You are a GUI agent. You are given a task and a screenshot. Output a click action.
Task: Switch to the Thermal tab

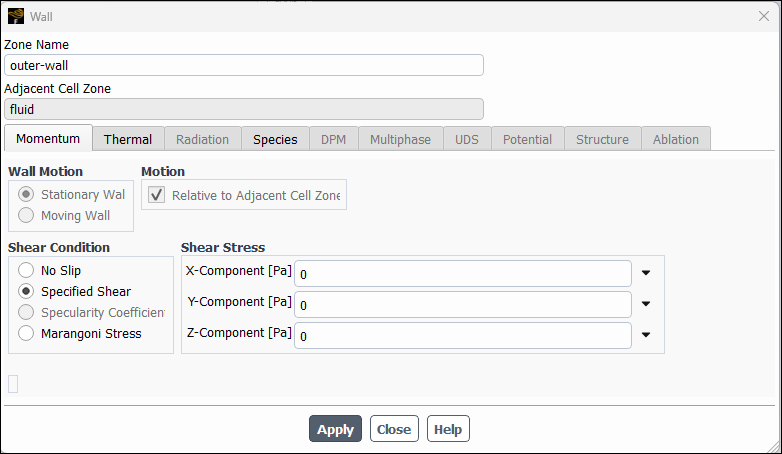[x=128, y=139]
